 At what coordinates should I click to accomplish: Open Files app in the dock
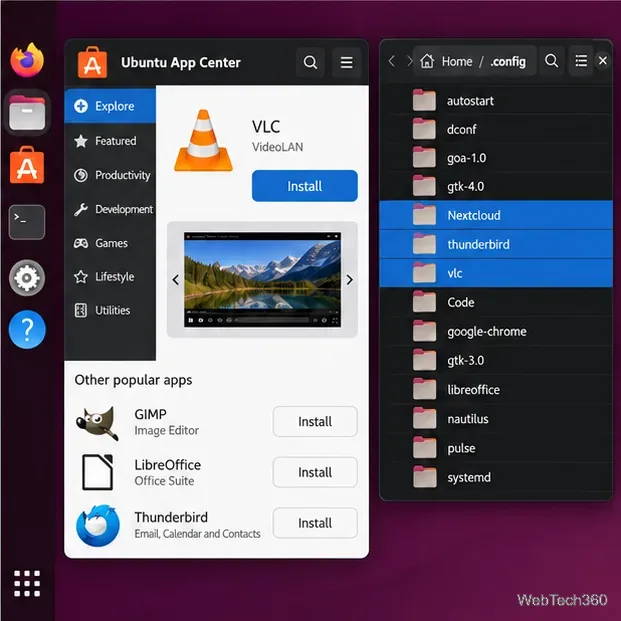tap(27, 113)
